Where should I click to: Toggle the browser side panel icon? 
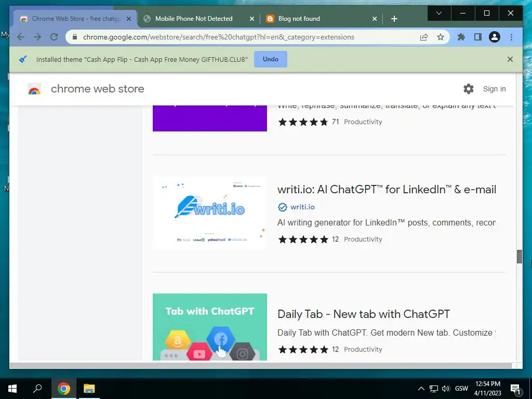[x=478, y=37]
